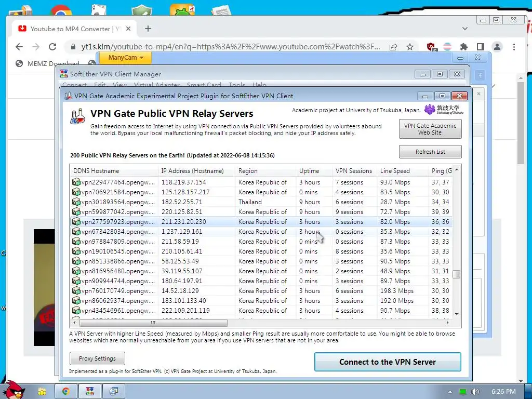The image size is (532, 399).
Task: Reload the page in Chrome
Action: [52, 47]
